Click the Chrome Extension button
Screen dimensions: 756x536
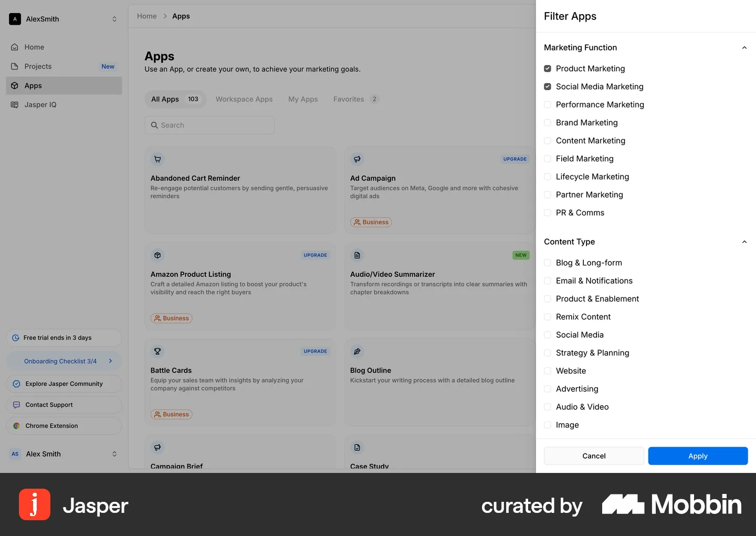pos(64,426)
